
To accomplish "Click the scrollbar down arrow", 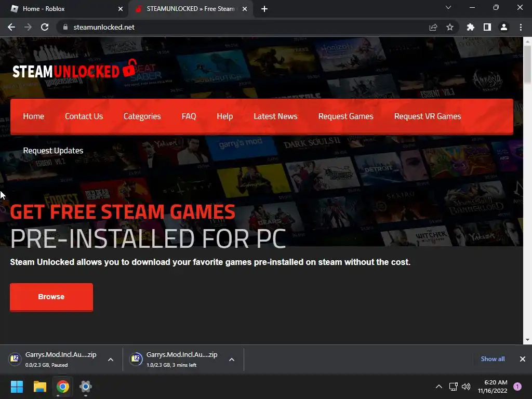I will tap(527, 340).
